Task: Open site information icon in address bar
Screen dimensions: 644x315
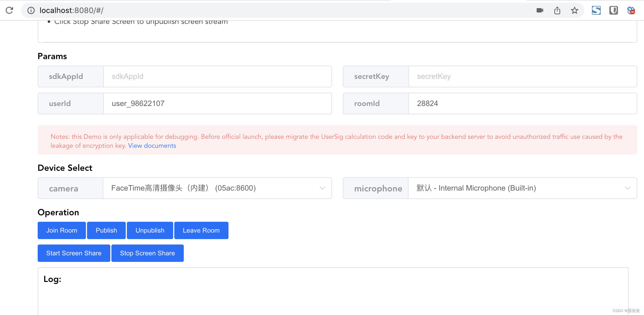Action: coord(31,10)
